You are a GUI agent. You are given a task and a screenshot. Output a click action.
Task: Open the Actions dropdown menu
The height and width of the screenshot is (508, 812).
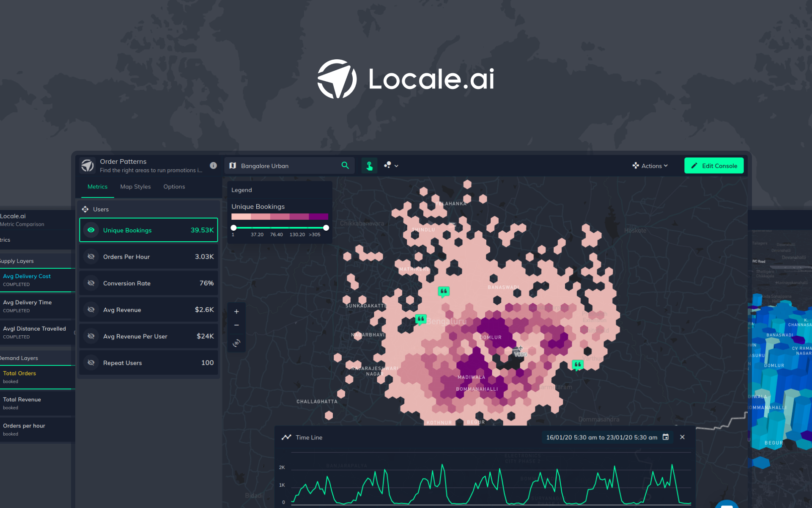click(x=650, y=166)
